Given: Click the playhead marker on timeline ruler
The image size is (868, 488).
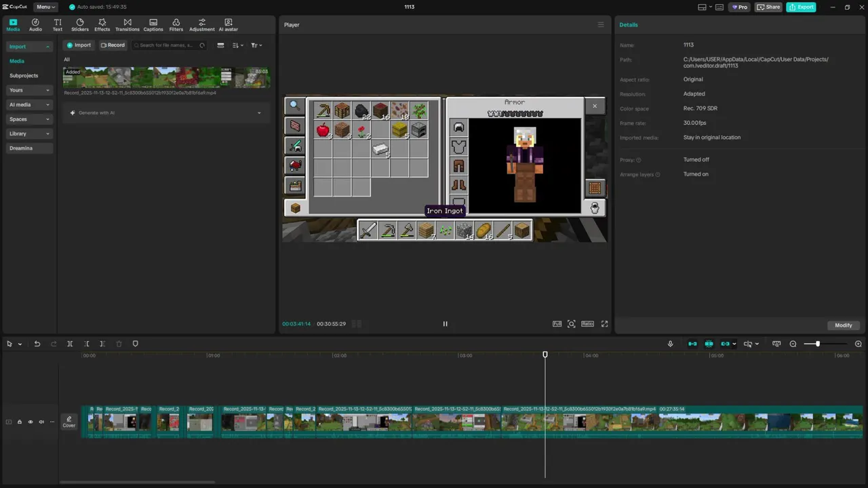Looking at the screenshot, I should 545,354.
